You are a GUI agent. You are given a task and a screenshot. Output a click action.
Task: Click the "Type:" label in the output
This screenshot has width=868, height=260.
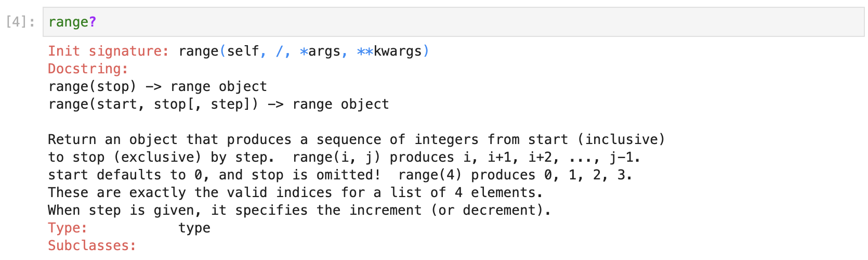(68, 228)
